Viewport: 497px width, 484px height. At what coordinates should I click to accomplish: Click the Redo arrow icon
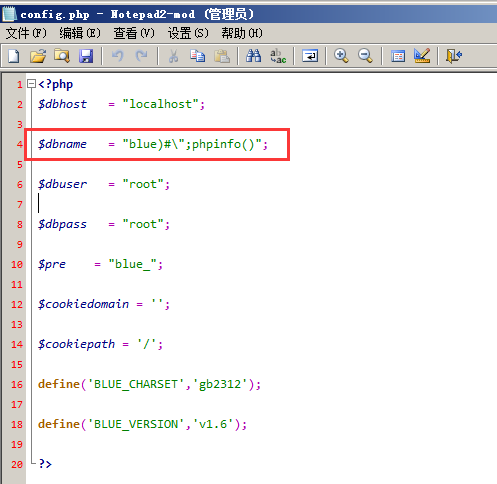[x=142, y=56]
